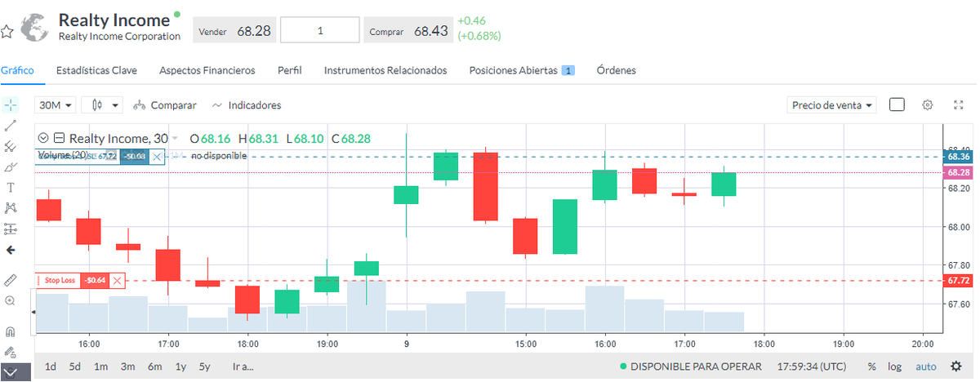Image resolution: width=980 pixels, height=382 pixels.
Task: Set chart range to 6m
Action: pyautogui.click(x=155, y=366)
